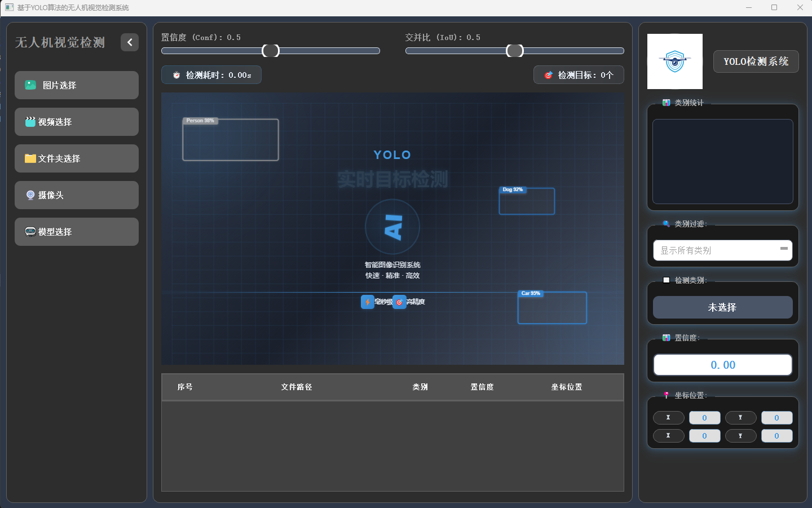Choose 视频选择 to load a video
Screen dimensions: 812x508
click(77, 122)
